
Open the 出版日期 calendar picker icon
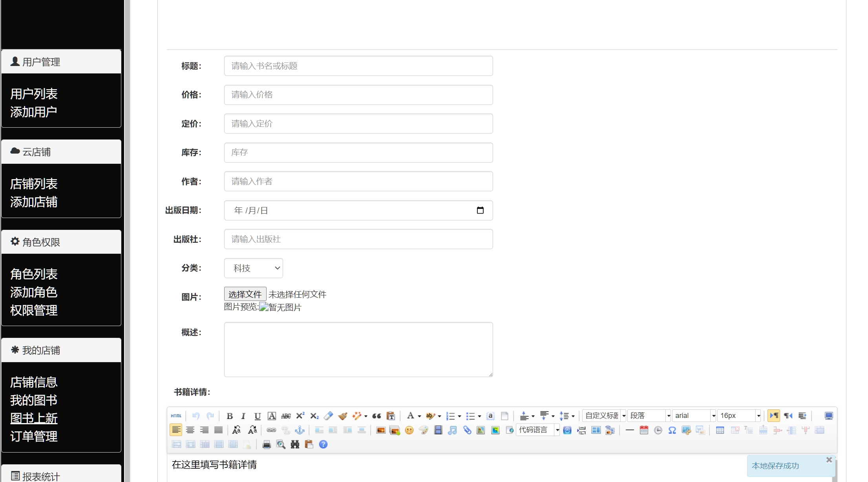(480, 210)
